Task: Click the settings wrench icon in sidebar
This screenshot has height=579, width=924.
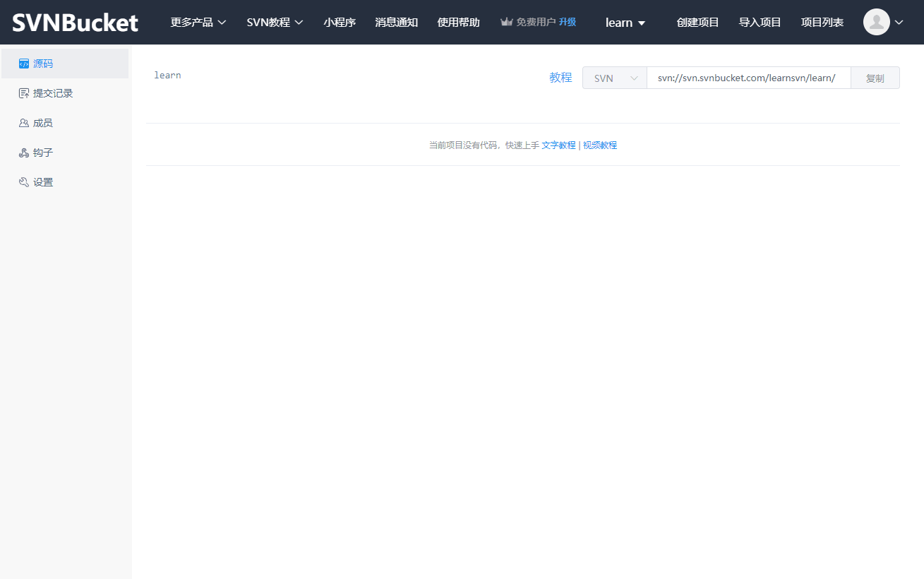Action: point(24,182)
